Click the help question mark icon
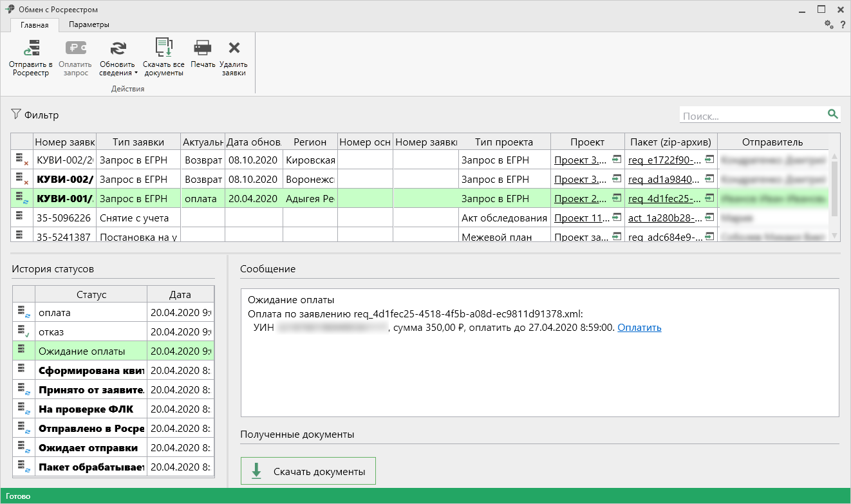This screenshot has width=851, height=504. click(842, 24)
